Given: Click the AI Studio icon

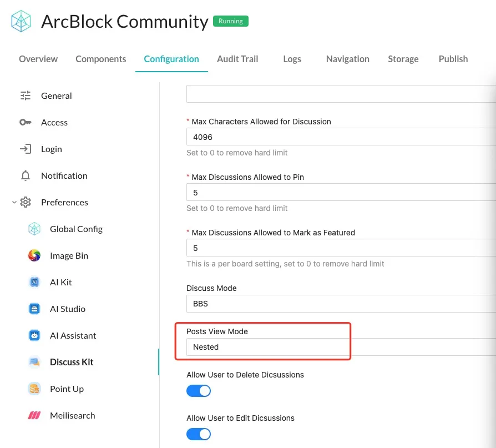Looking at the screenshot, I should pyautogui.click(x=34, y=309).
